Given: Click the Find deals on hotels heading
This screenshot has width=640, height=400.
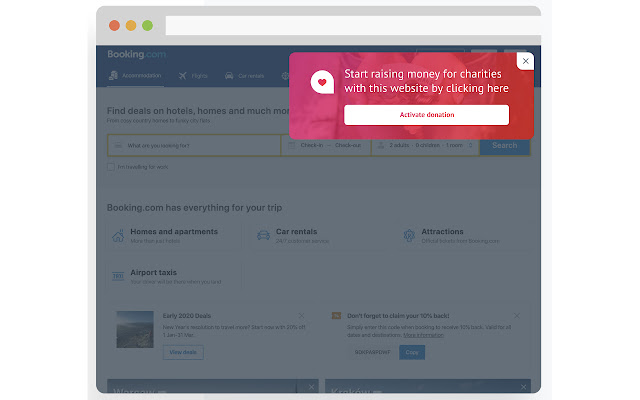Looking at the screenshot, I should click(x=198, y=111).
